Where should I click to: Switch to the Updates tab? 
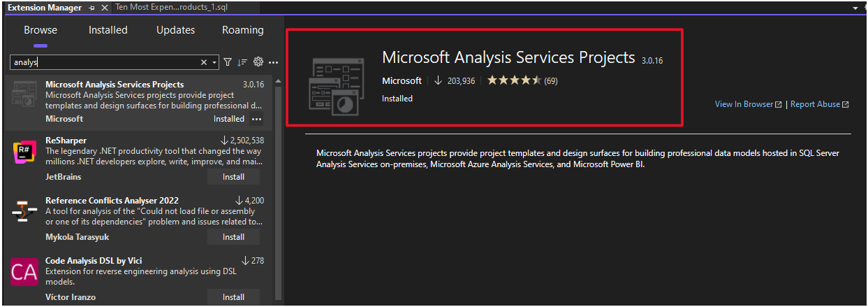coord(175,30)
